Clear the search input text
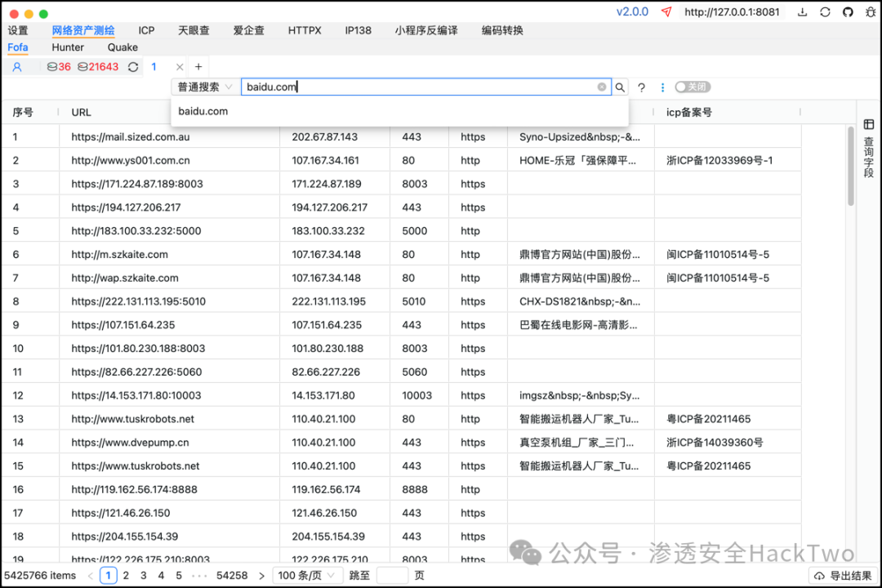882x588 pixels. coord(602,87)
